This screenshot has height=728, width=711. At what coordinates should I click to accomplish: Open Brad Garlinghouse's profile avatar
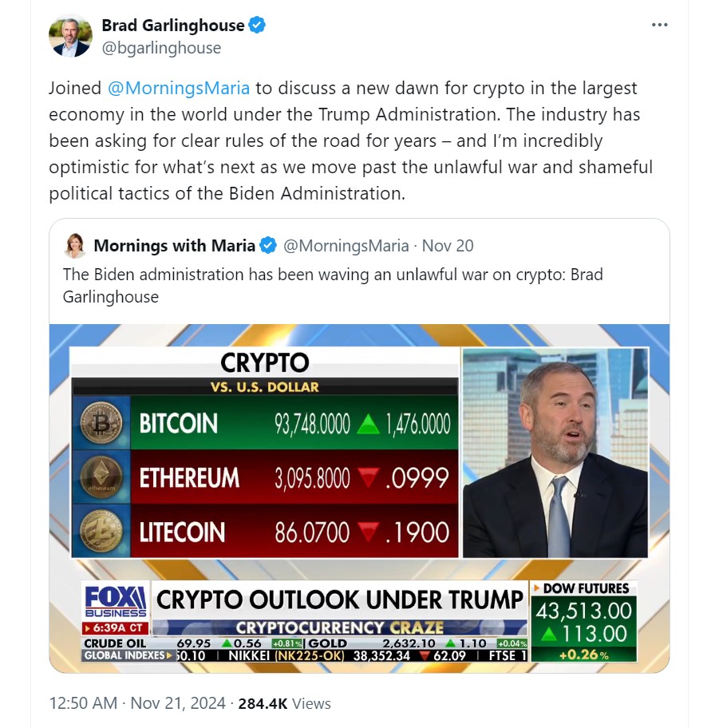click(x=70, y=36)
